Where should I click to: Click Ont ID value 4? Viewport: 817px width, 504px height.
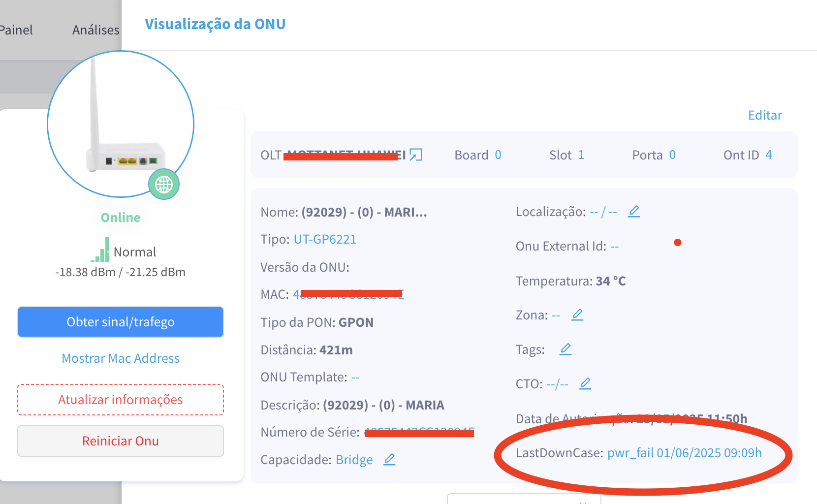coord(769,155)
